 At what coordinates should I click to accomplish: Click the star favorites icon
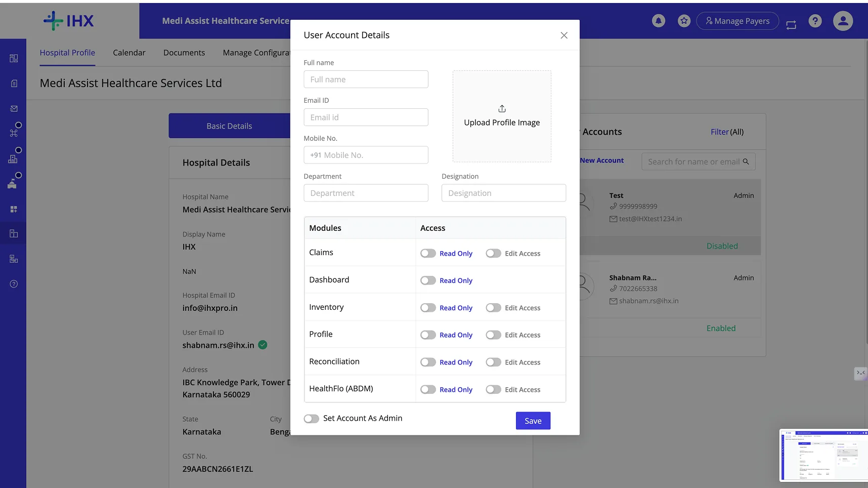pos(684,21)
